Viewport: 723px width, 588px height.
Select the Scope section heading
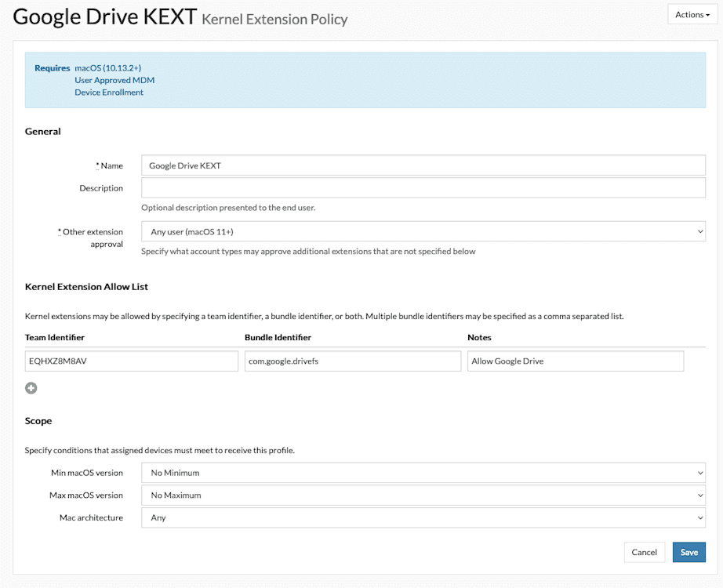pos(38,421)
